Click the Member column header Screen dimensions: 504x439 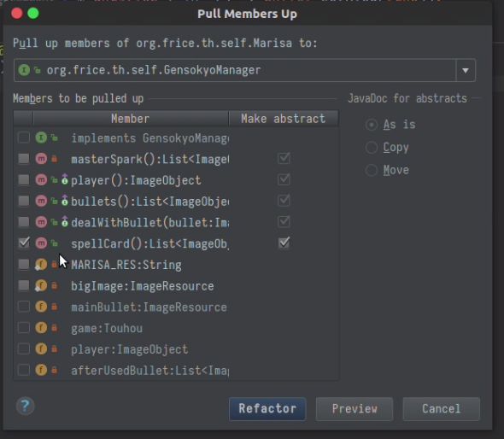131,119
